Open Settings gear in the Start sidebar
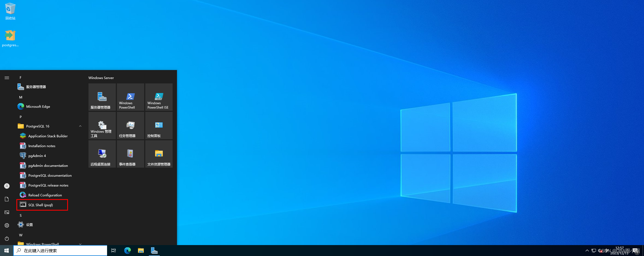Screen dimensions: 644x256 tap(7, 225)
